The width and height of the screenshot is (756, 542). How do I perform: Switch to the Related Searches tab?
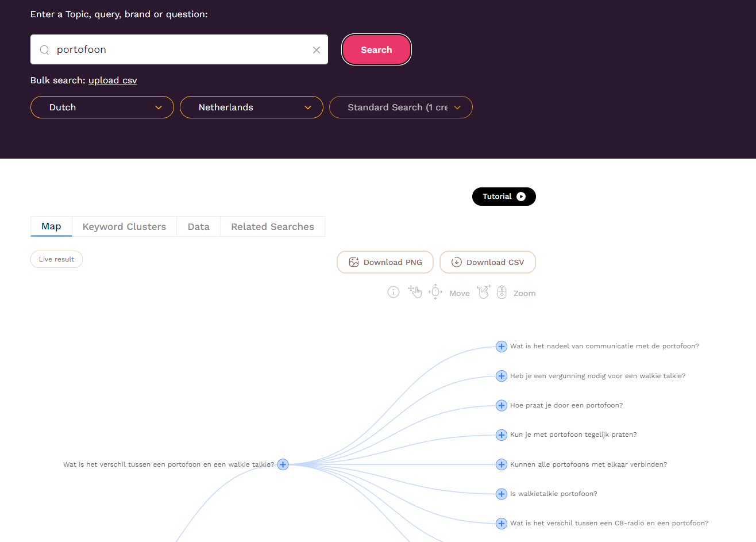coord(272,226)
